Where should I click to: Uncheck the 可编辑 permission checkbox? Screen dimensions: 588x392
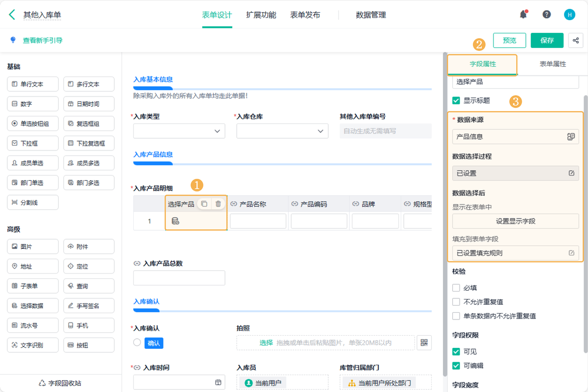[456, 366]
